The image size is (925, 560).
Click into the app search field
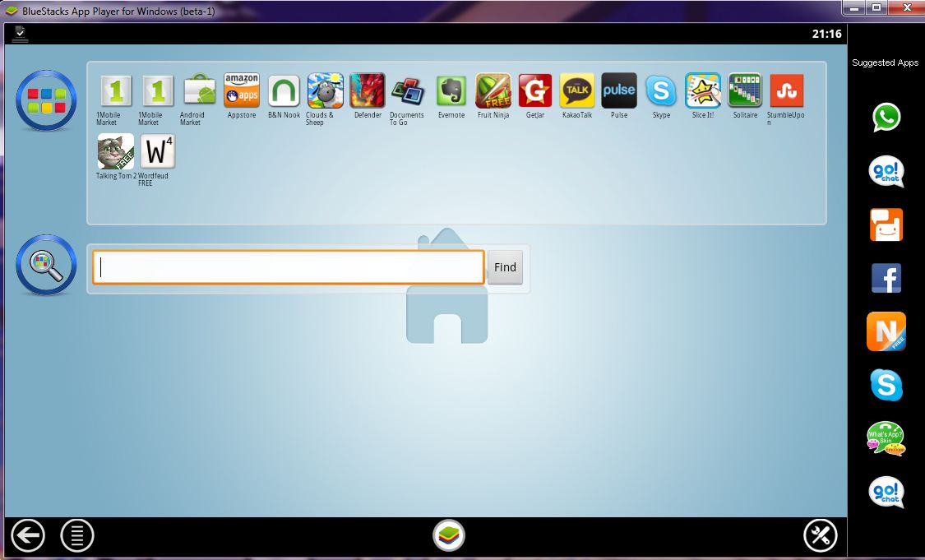click(289, 267)
